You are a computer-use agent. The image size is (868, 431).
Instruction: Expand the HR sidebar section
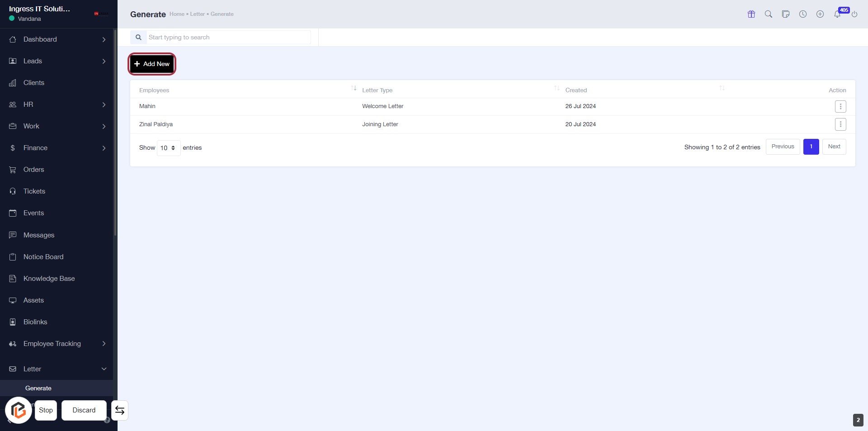click(57, 104)
